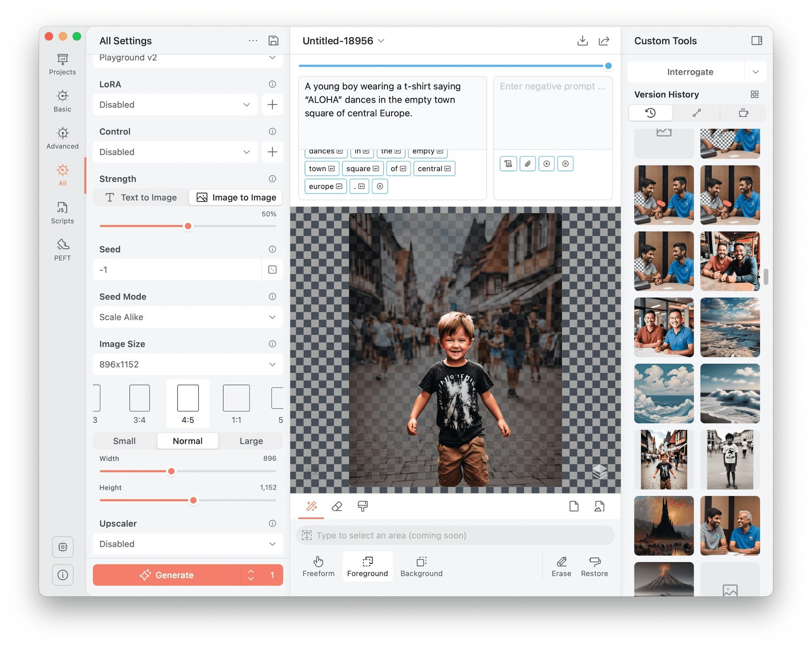The image size is (812, 648).
Task: Show info for the Strength setting
Action: click(272, 179)
